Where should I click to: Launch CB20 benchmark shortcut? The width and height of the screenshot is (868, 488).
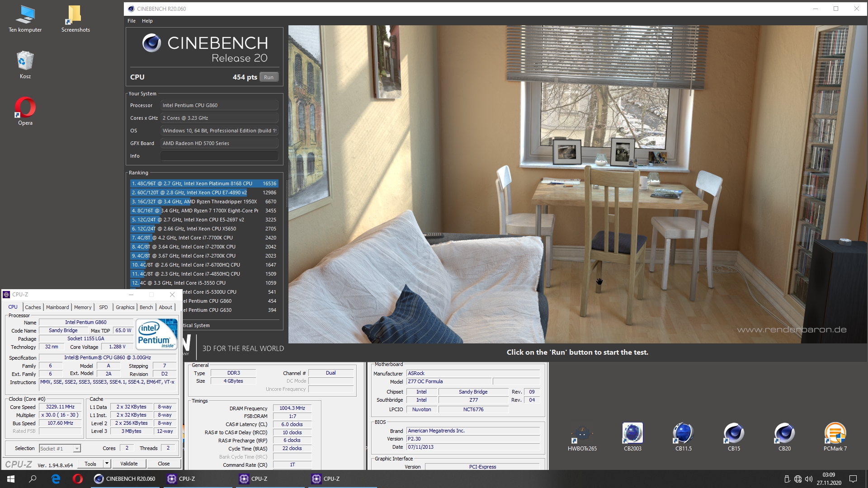pos(784,437)
